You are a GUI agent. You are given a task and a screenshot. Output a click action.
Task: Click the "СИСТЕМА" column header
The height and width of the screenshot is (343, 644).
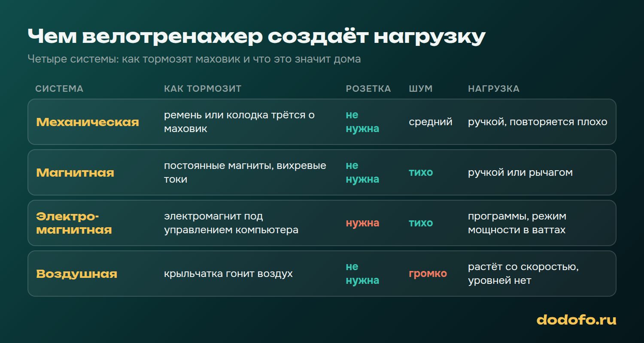click(59, 89)
